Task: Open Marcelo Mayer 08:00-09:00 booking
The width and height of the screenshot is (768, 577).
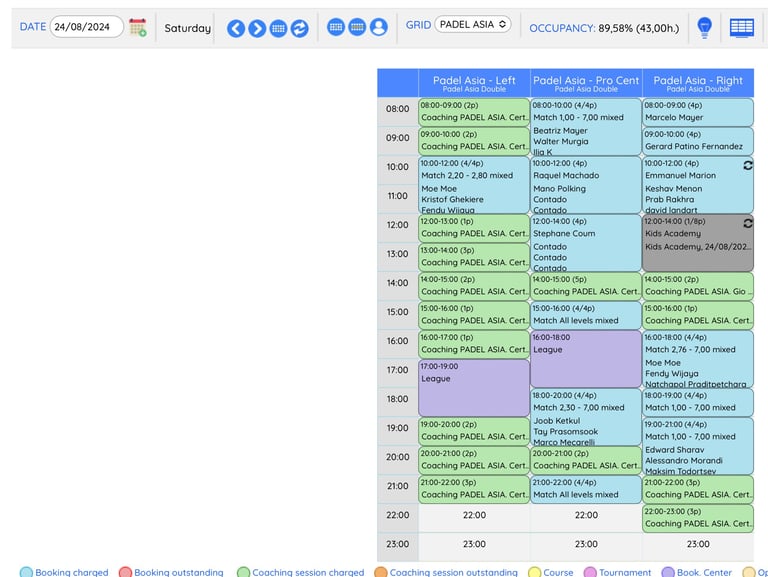Action: [x=698, y=112]
